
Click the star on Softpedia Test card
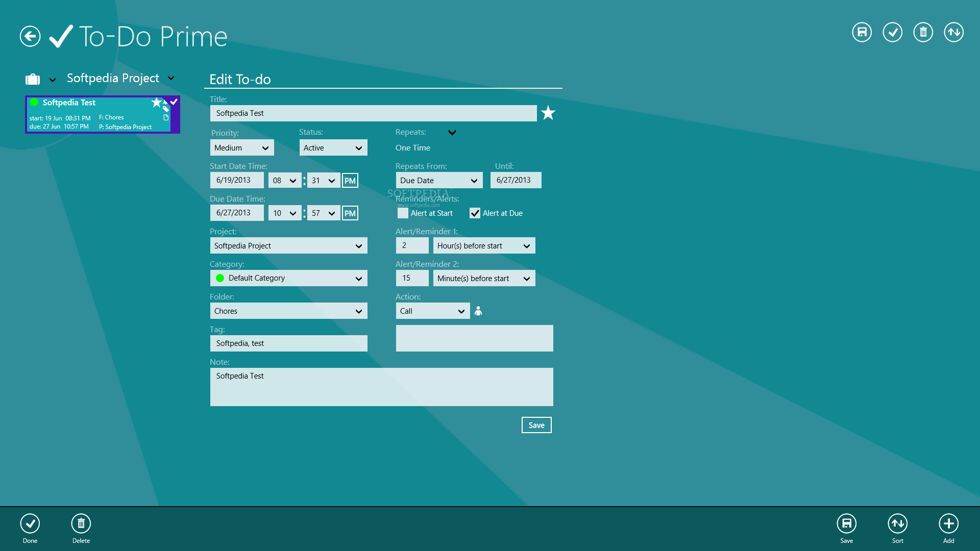pos(156,103)
